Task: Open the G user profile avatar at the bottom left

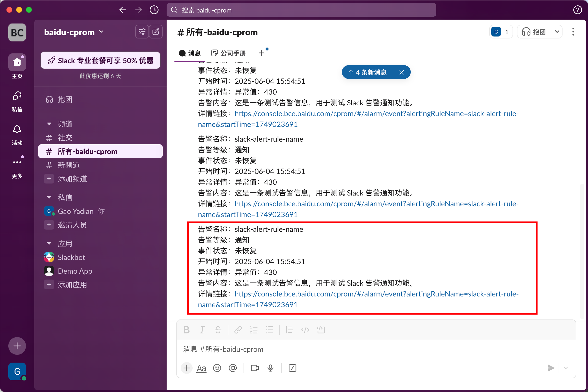Action: pyautogui.click(x=17, y=371)
